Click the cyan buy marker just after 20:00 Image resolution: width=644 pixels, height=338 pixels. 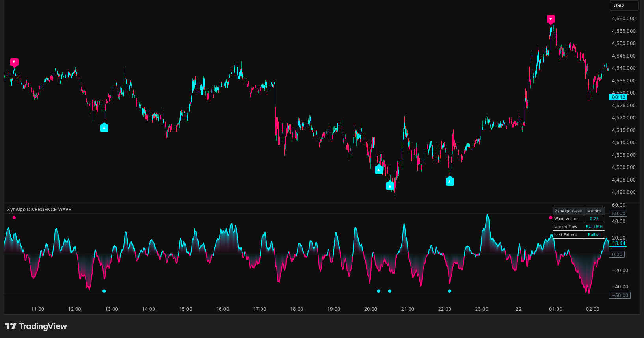pos(379,169)
